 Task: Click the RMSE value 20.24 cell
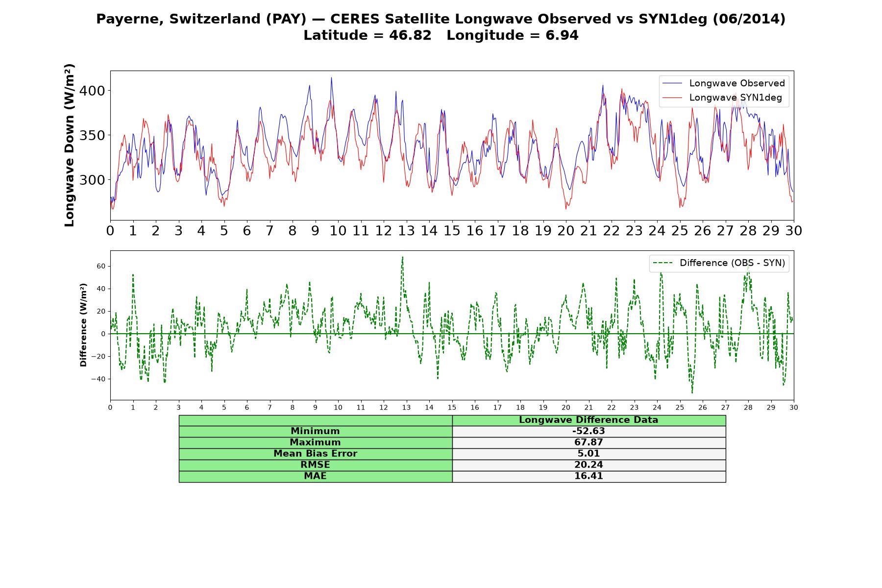click(589, 465)
